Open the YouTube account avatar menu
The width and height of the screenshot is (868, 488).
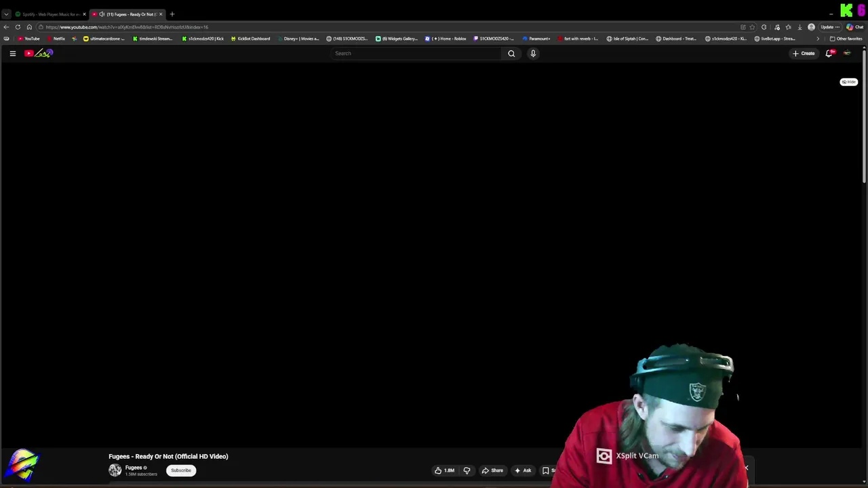click(847, 54)
